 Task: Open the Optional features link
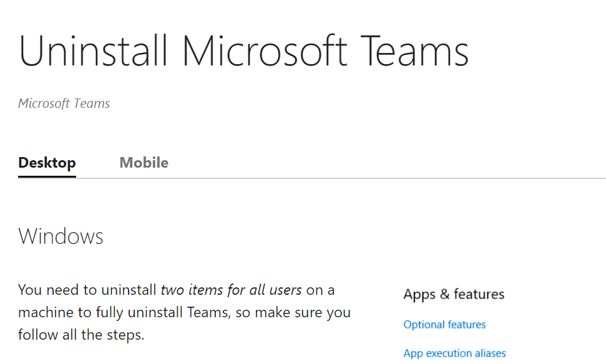(444, 325)
